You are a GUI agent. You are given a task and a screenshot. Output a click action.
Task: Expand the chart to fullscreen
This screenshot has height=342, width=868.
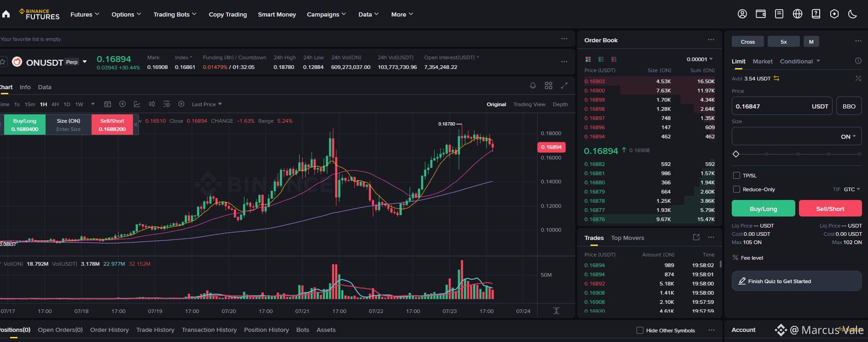(564, 85)
